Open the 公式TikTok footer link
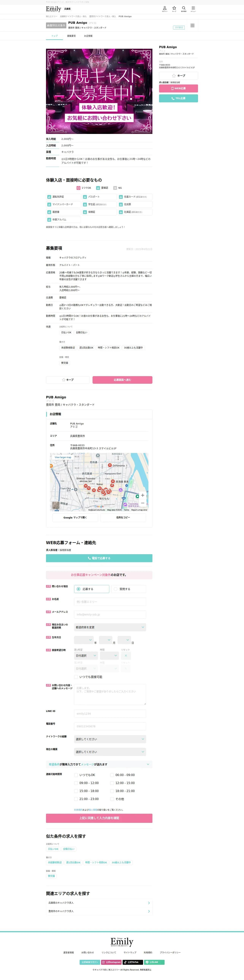This screenshot has height=980, width=244. coord(133,962)
